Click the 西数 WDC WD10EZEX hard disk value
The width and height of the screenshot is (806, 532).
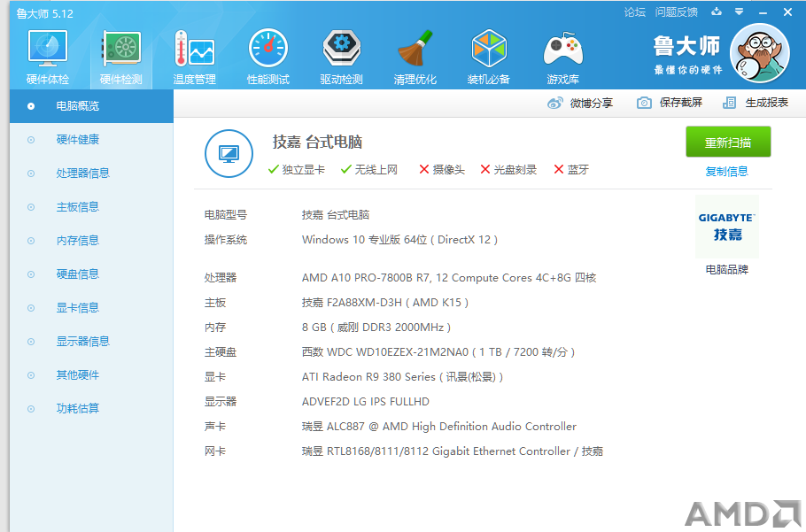coord(438,352)
